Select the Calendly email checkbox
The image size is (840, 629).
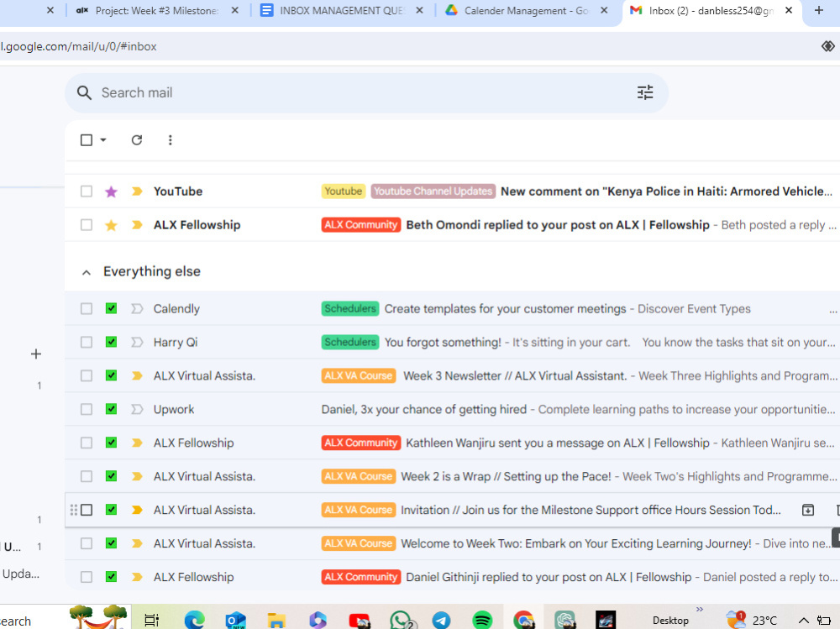[87, 308]
